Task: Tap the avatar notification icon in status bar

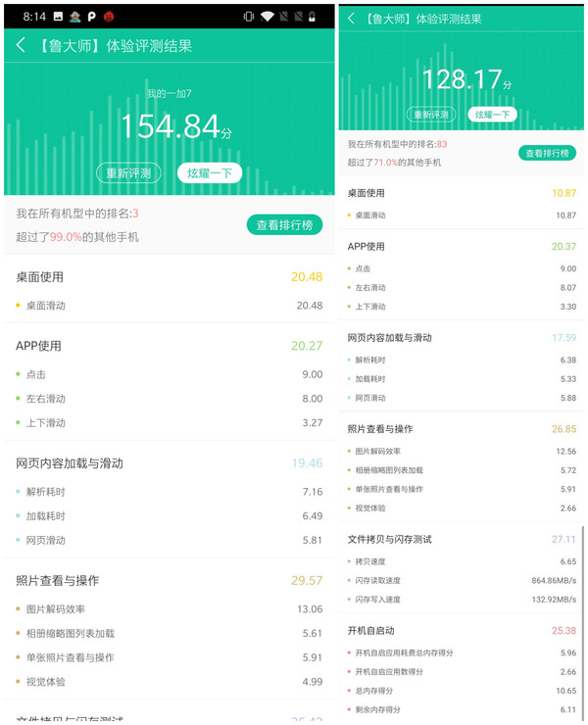Action: click(74, 17)
